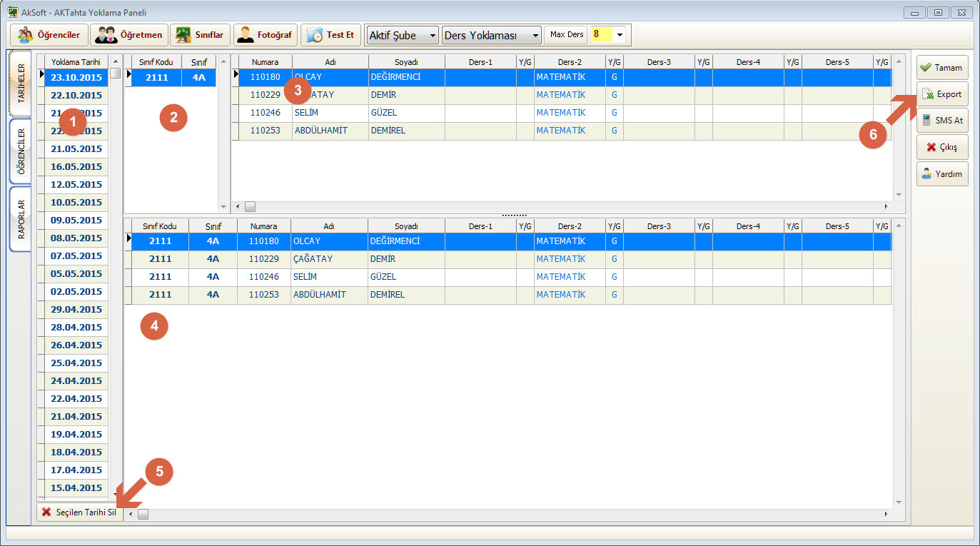Click the Seçilen Tarihi Sil button
Viewport: 980px width, 546px height.
tap(80, 512)
